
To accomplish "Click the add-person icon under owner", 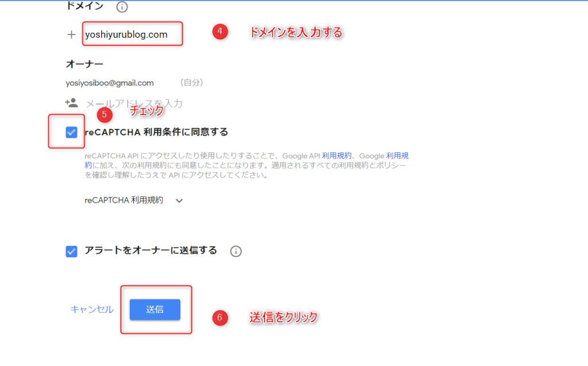I will click(71, 102).
